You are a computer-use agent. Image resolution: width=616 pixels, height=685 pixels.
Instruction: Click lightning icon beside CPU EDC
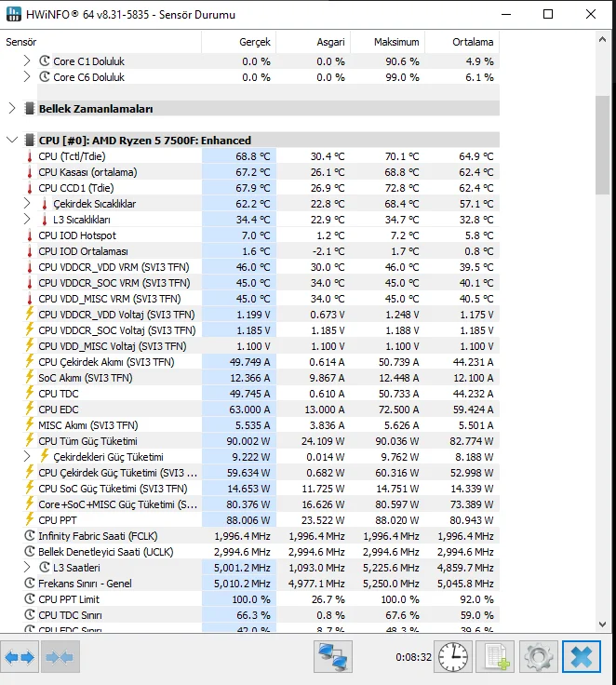point(29,409)
